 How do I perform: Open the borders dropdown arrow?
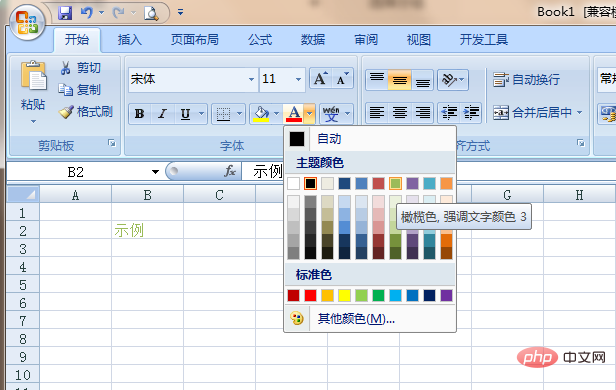tap(239, 114)
